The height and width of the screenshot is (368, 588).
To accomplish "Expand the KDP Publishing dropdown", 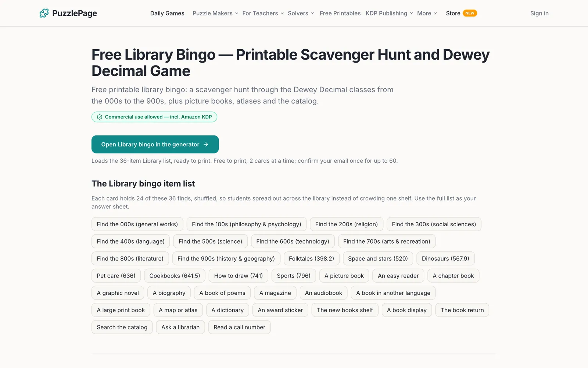I will tap(389, 13).
